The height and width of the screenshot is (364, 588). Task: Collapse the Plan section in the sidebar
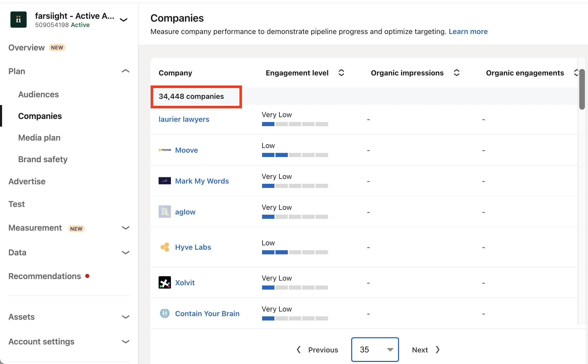tap(125, 71)
